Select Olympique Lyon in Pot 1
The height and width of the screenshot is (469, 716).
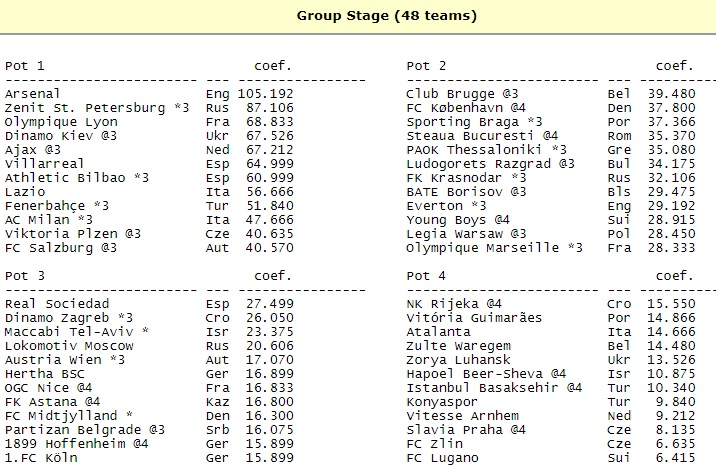pos(61,122)
